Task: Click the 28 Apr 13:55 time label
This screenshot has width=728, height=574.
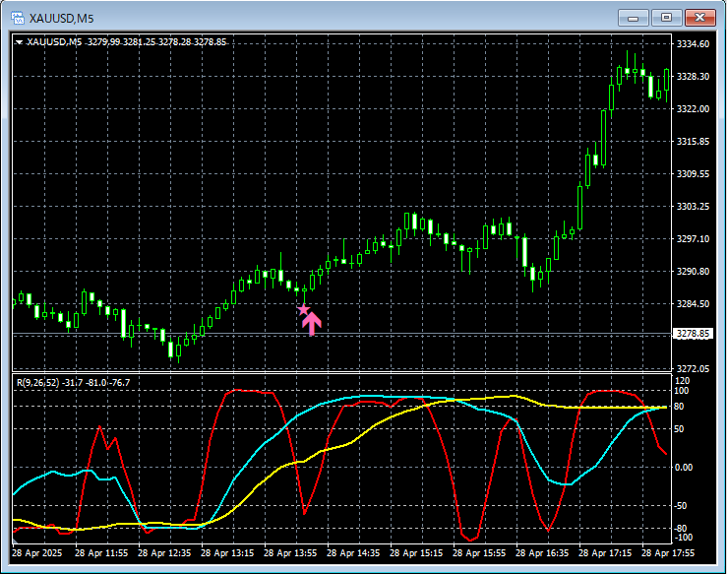Action: click(290, 554)
